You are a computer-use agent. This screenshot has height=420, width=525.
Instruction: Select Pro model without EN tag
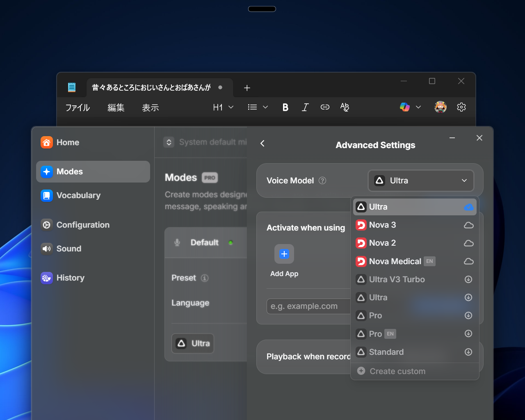click(415, 315)
